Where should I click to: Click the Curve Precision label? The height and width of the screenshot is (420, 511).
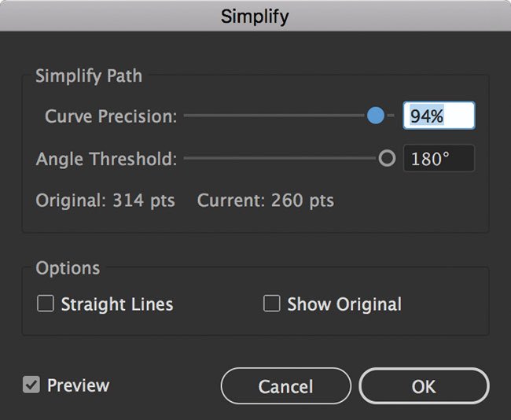pyautogui.click(x=111, y=116)
